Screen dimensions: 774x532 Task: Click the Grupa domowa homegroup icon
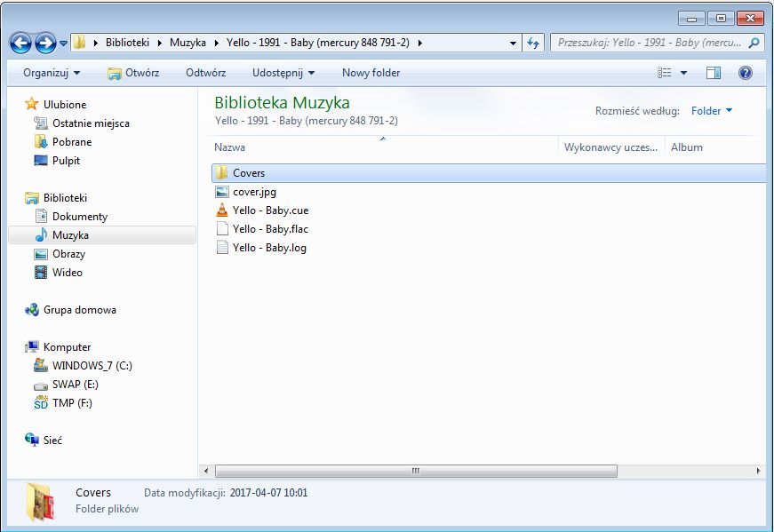click(32, 309)
